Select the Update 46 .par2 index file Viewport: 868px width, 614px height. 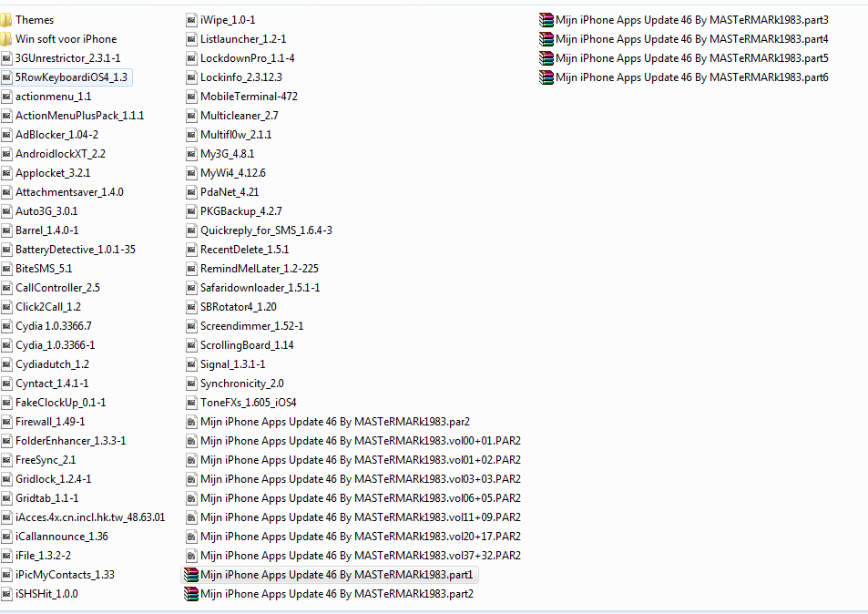[x=335, y=422]
